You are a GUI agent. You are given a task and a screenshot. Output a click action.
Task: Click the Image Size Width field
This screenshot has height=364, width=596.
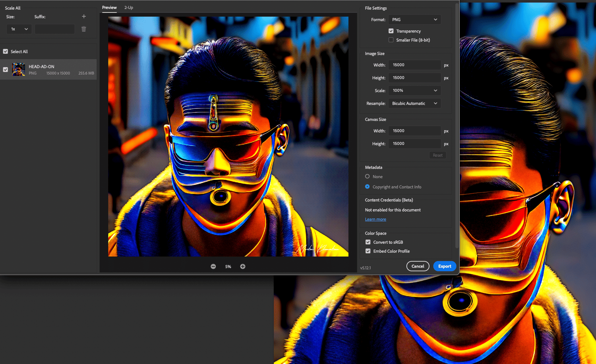tap(414, 65)
